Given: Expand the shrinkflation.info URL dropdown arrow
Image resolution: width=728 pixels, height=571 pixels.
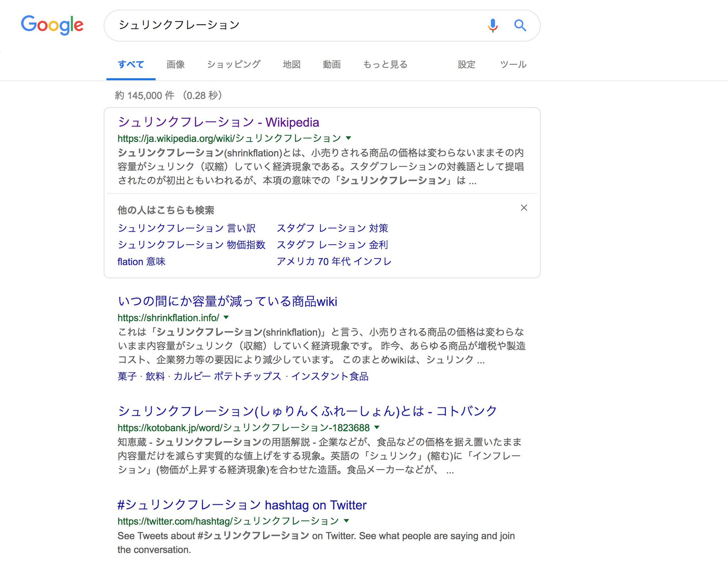Looking at the screenshot, I should (226, 317).
